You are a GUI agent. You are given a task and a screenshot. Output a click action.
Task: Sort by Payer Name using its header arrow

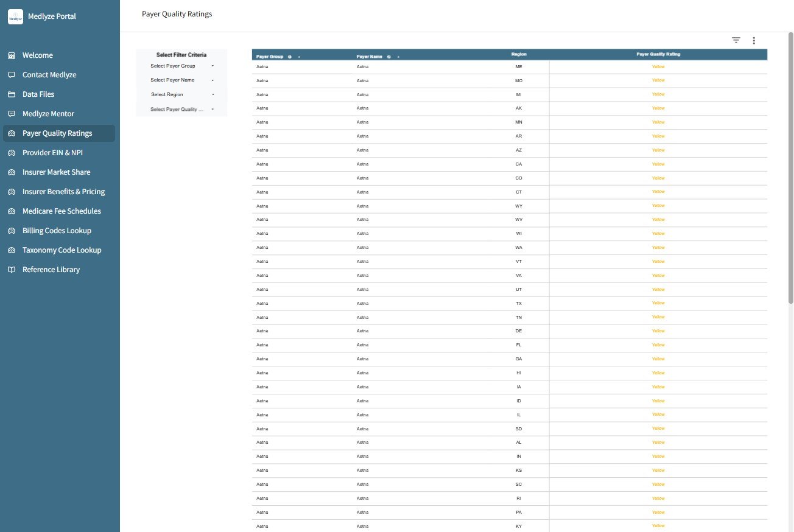pos(398,57)
